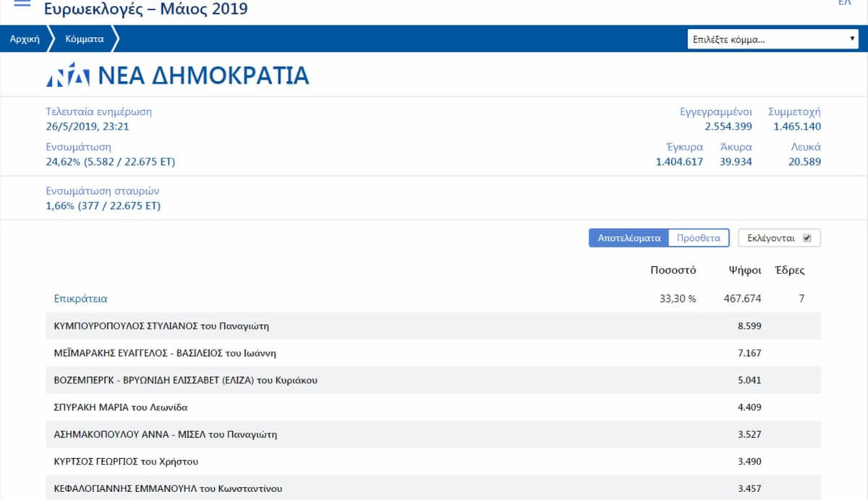This screenshot has width=868, height=500.
Task: Select candidate ΣΠΥΡΑΚΗ ΜΑΡΙΑ row
Action: click(x=434, y=407)
